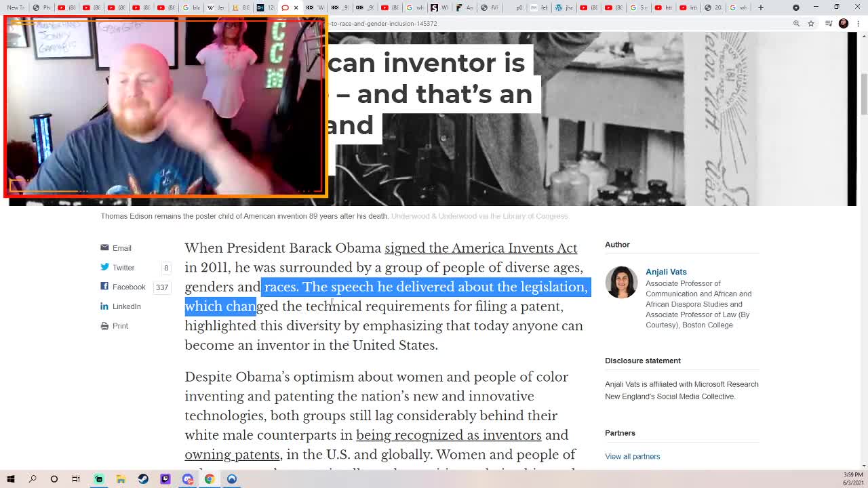This screenshot has width=868, height=488.
Task: Share article via Email icon
Action: [x=116, y=248]
